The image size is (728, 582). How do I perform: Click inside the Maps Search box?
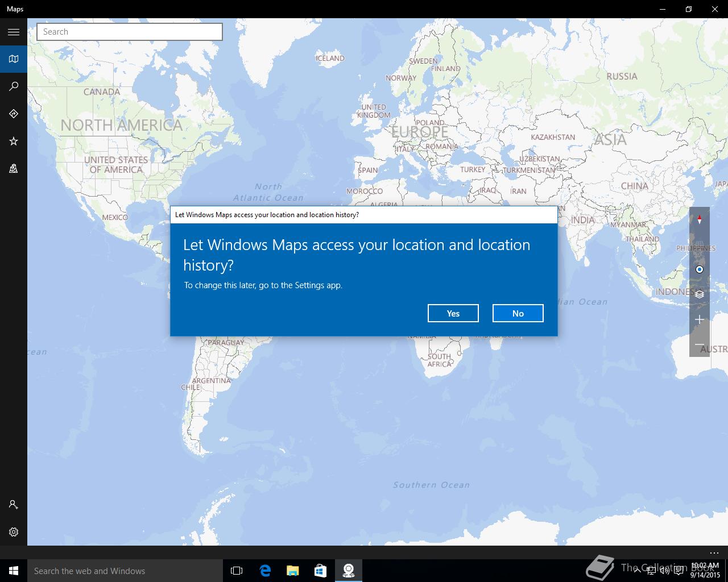(130, 32)
